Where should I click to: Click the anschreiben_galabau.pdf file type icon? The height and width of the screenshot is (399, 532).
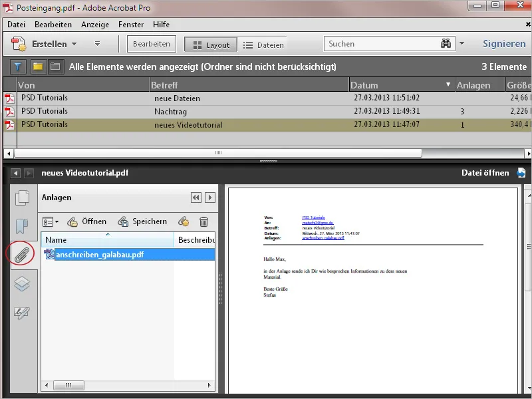49,254
